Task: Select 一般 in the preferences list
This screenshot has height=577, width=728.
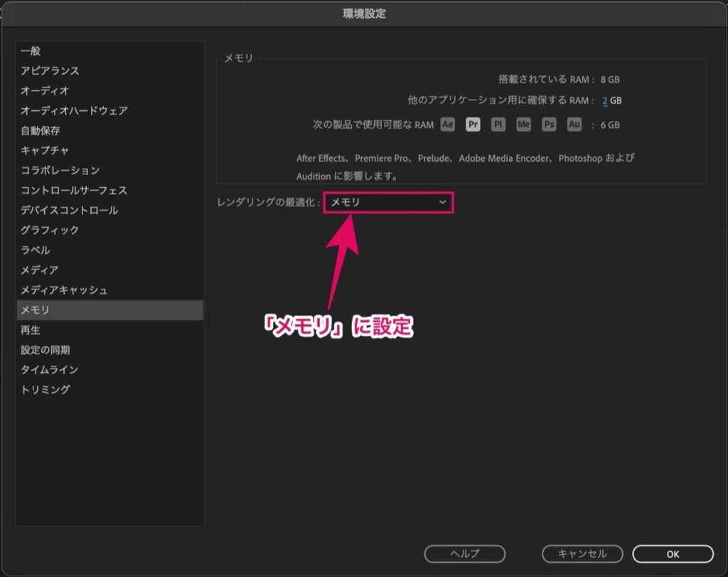Action: [x=110, y=51]
